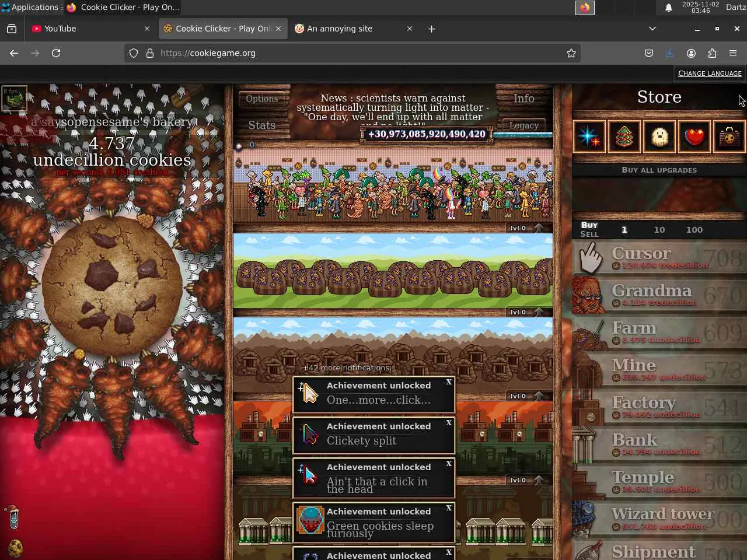Bookmark this page with the star
The height and width of the screenshot is (560, 747).
coord(571,53)
